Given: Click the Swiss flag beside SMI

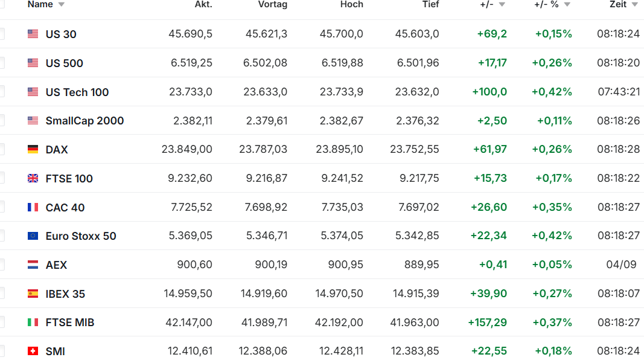Looking at the screenshot, I should point(33,351).
